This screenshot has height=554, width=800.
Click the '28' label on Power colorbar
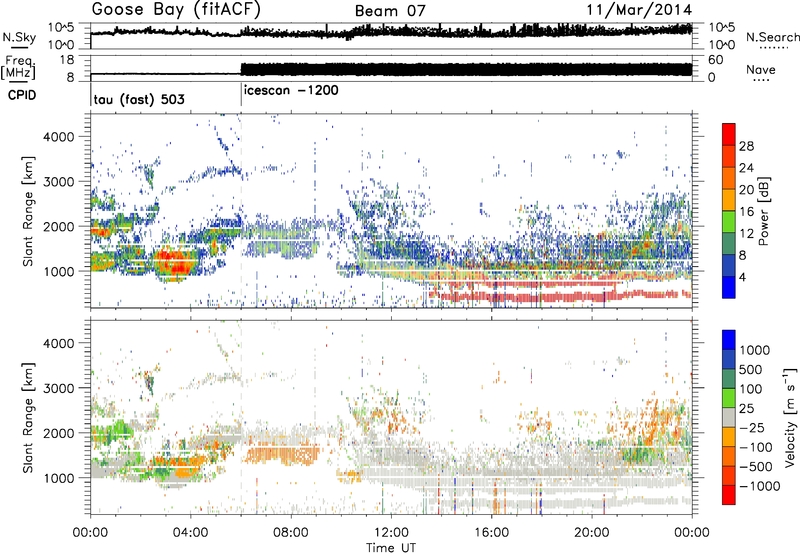(746, 146)
